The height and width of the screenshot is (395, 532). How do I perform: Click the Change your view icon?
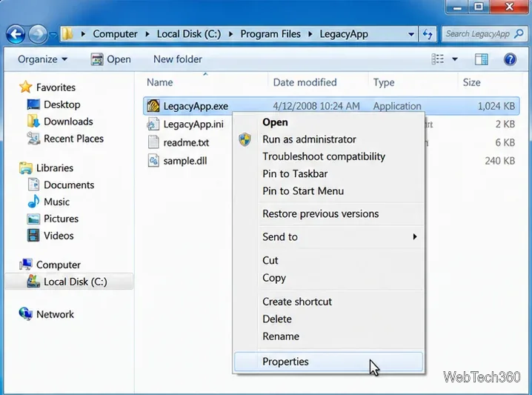pos(437,59)
